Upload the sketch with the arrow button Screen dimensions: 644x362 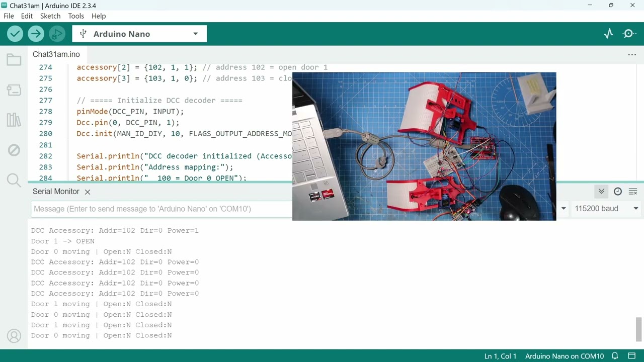tap(36, 34)
